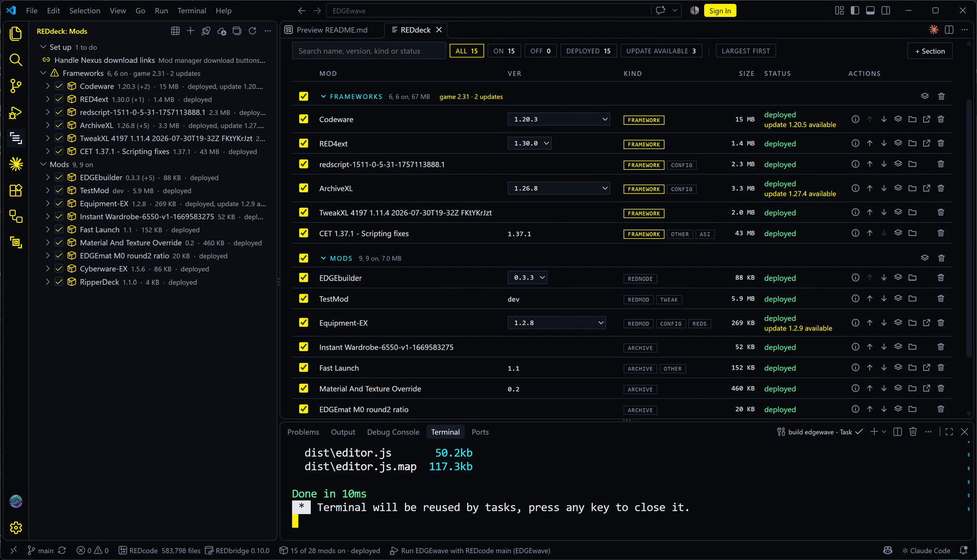This screenshot has height=560, width=977.
Task: Open the Extensions view
Action: (x=16, y=191)
